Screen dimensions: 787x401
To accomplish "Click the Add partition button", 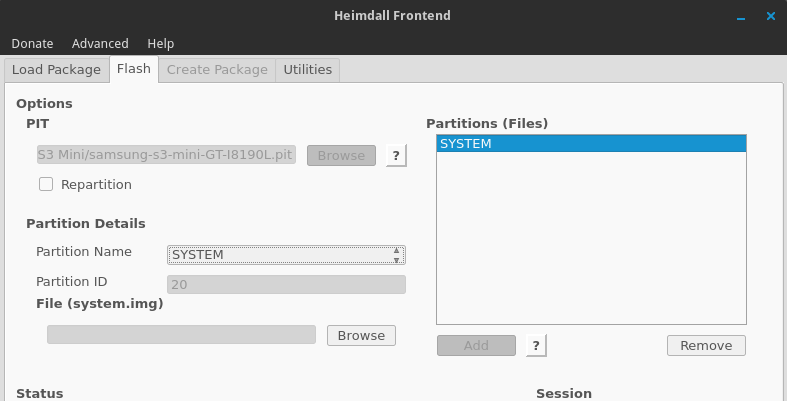I will tap(476, 345).
